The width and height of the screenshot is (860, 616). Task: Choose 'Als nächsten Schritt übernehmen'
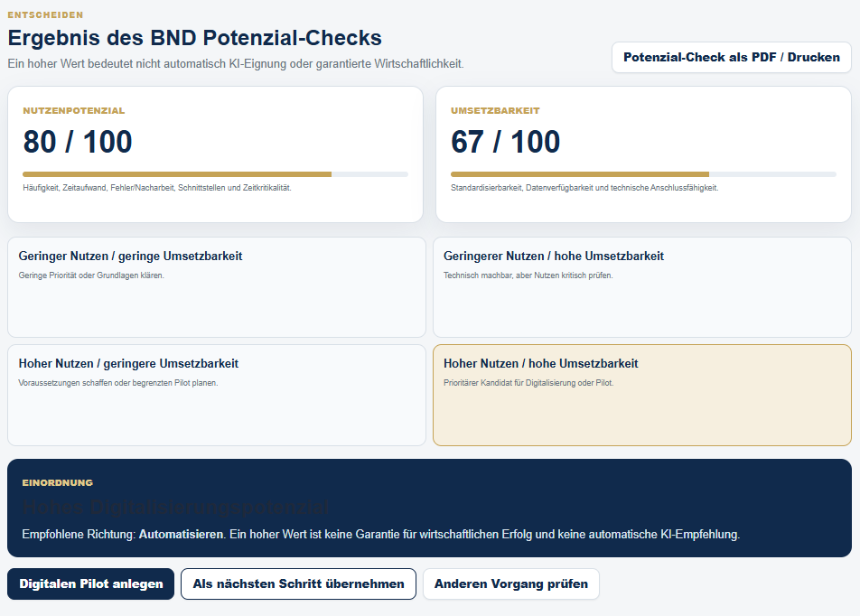(298, 583)
